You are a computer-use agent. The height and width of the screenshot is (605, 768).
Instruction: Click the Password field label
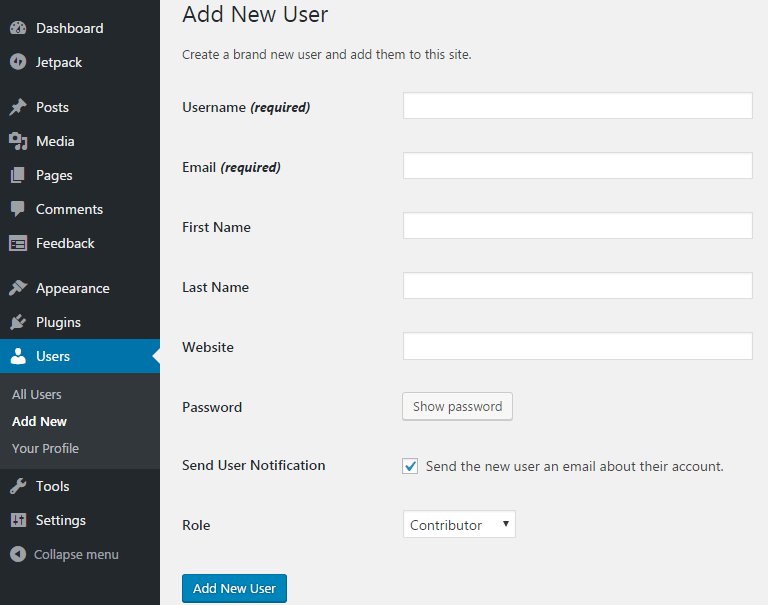pos(212,407)
